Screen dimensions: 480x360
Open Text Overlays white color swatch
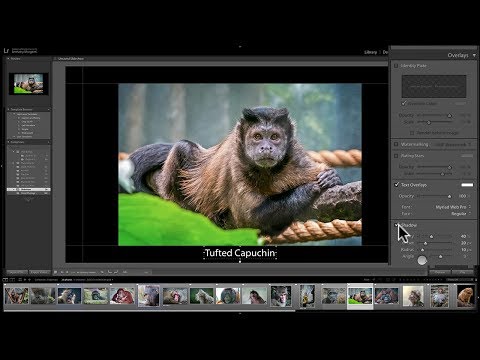(467, 185)
